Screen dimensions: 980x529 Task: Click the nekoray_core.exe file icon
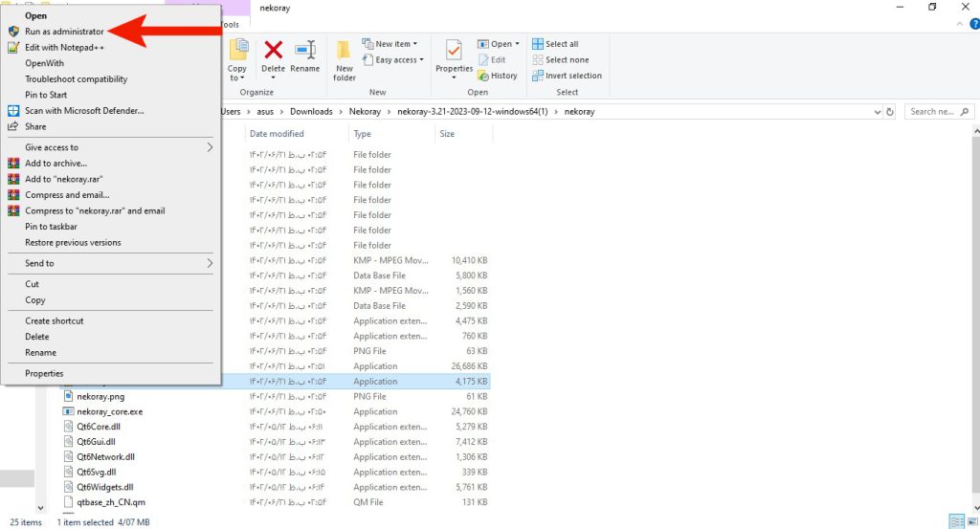tap(68, 411)
